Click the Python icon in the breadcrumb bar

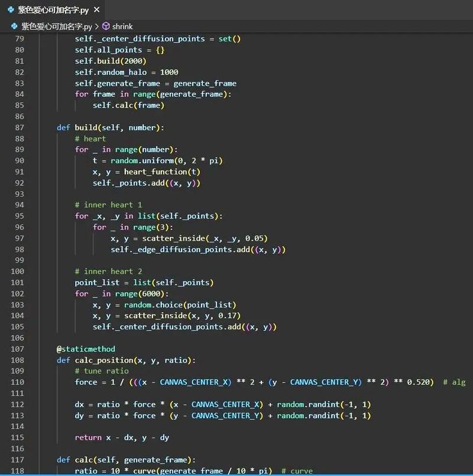point(13,26)
